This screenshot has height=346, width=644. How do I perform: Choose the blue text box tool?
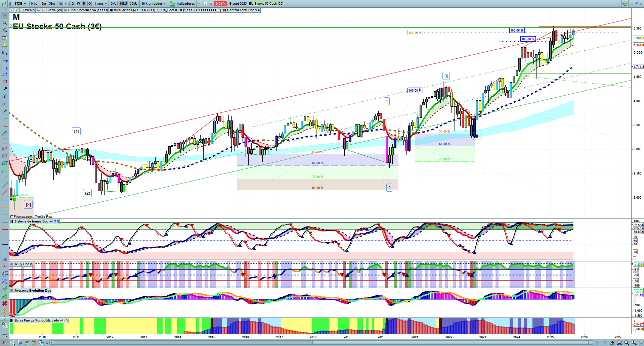click(5, 97)
